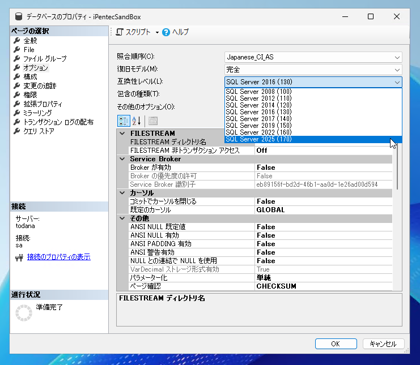Collapse the その他 category
Viewport: 420px width, 365px height.
click(122, 218)
